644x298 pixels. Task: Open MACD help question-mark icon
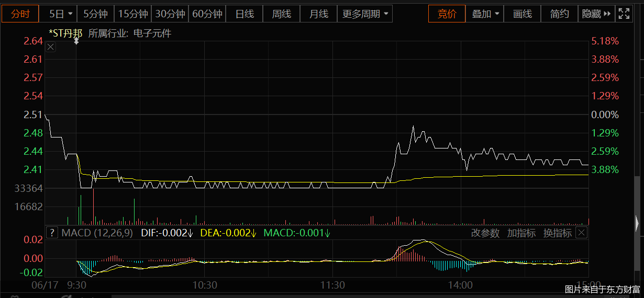click(x=52, y=233)
